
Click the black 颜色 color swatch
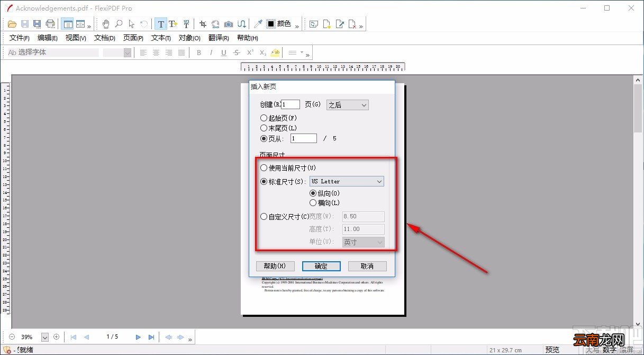click(x=270, y=24)
